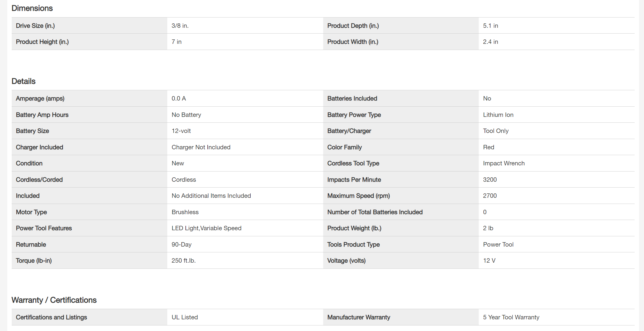
Task: Click the 3/8 in. drive size value
Action: pyautogui.click(x=180, y=26)
